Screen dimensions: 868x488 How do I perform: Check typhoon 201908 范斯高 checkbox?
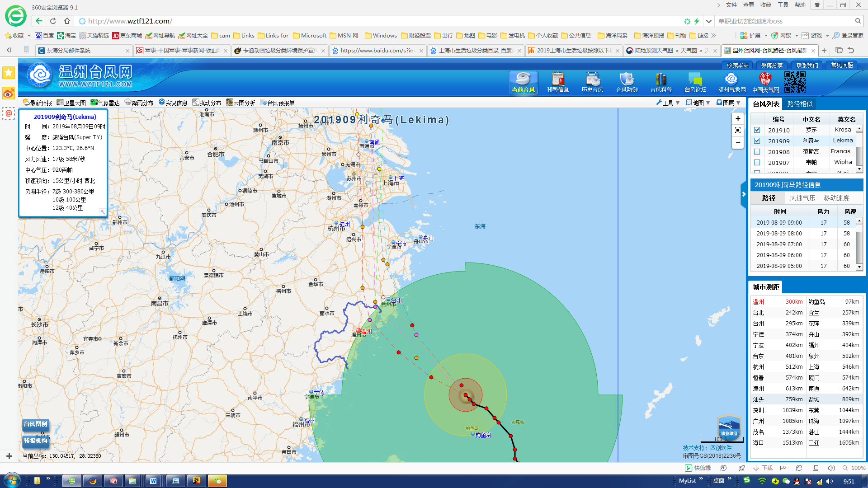(757, 152)
